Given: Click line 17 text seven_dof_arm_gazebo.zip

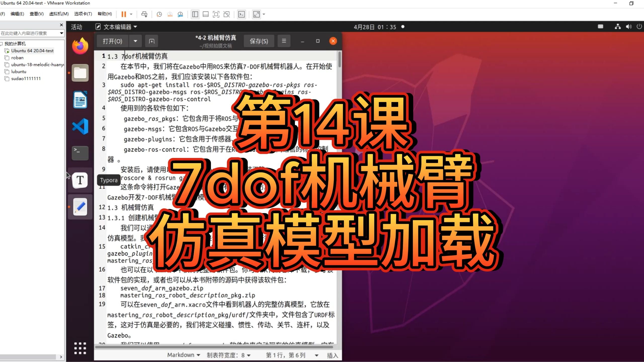Looking at the screenshot, I should pyautogui.click(x=162, y=288).
